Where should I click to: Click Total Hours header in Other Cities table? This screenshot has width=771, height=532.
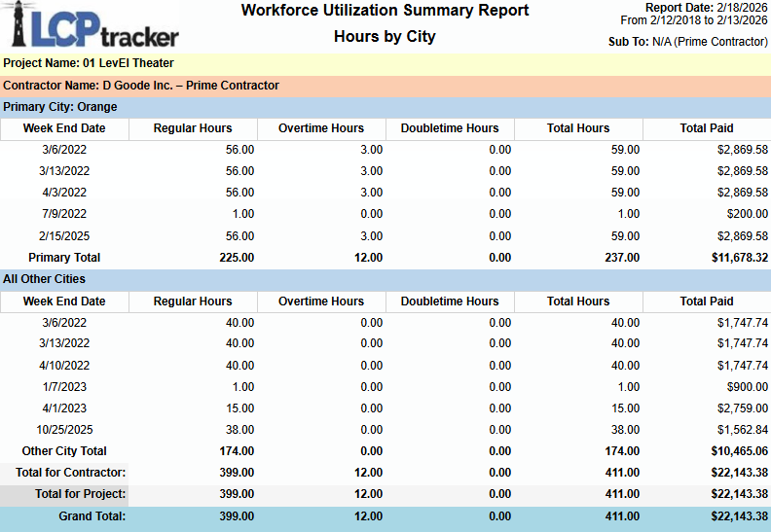pos(578,301)
